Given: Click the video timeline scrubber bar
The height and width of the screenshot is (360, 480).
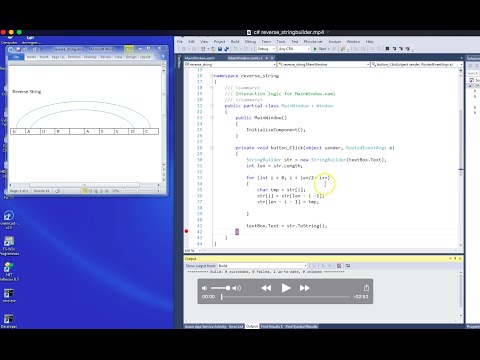Looking at the screenshot, I should 286,297.
